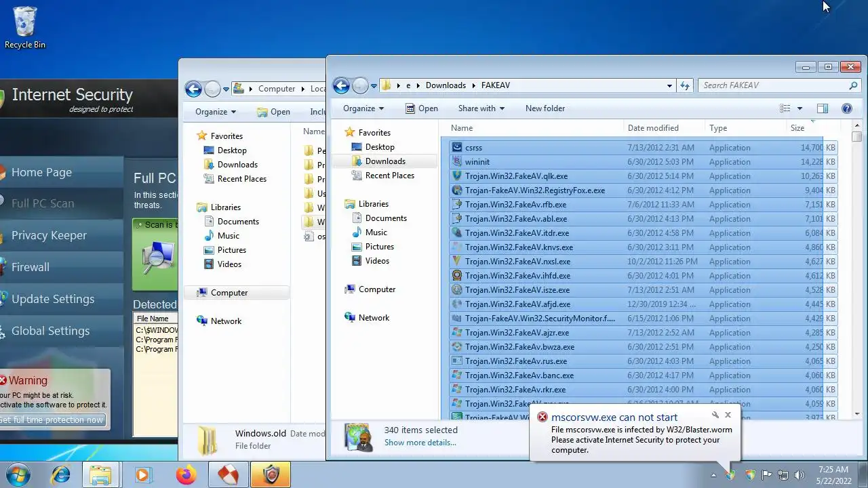Click the network tray icon
Screen dimensions: 868x488
point(783,475)
